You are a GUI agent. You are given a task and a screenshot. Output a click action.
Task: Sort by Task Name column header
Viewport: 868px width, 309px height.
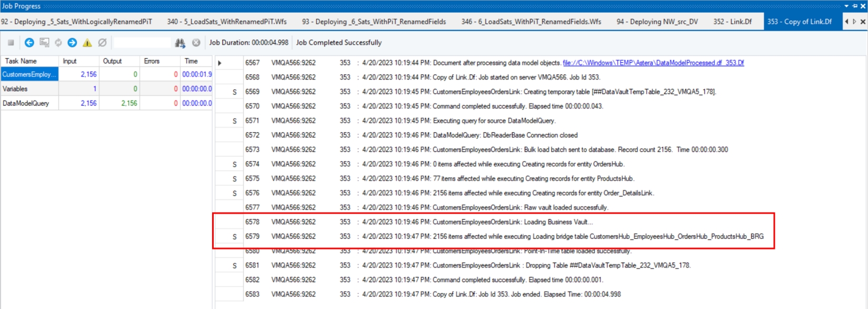(29, 61)
